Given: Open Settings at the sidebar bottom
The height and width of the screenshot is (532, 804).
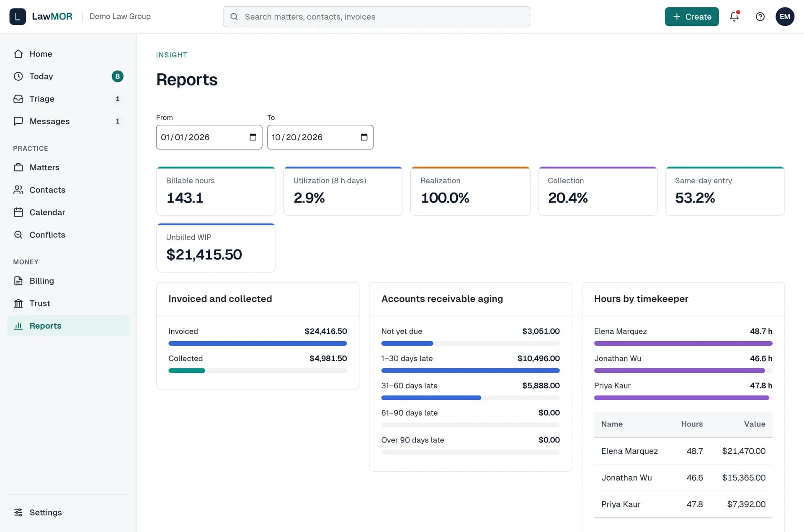Looking at the screenshot, I should (x=68, y=512).
